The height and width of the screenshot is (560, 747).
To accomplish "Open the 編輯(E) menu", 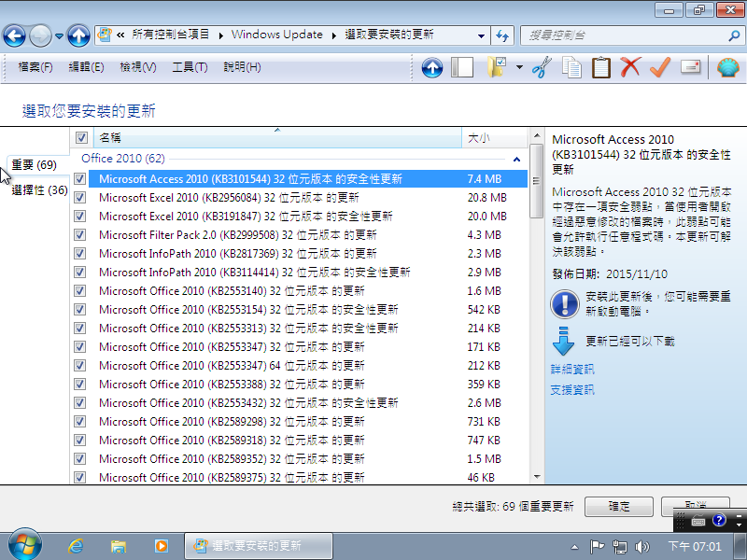I will pos(86,67).
